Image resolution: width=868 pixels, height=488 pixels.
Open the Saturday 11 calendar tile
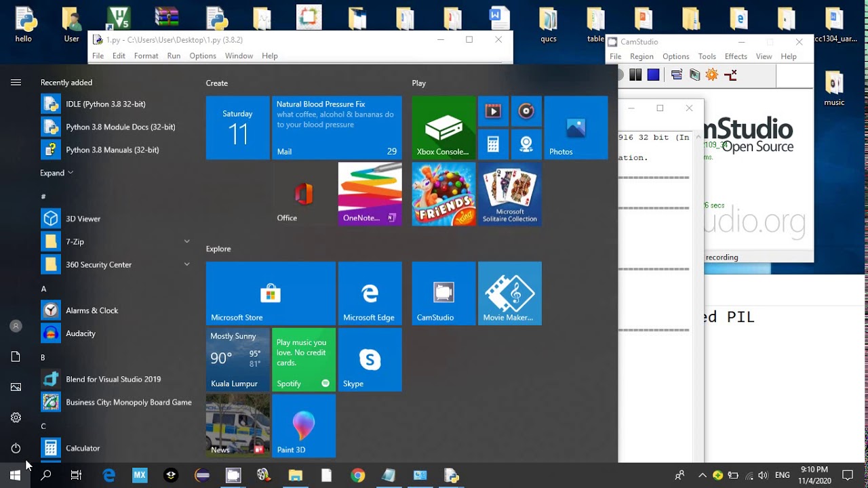click(238, 127)
